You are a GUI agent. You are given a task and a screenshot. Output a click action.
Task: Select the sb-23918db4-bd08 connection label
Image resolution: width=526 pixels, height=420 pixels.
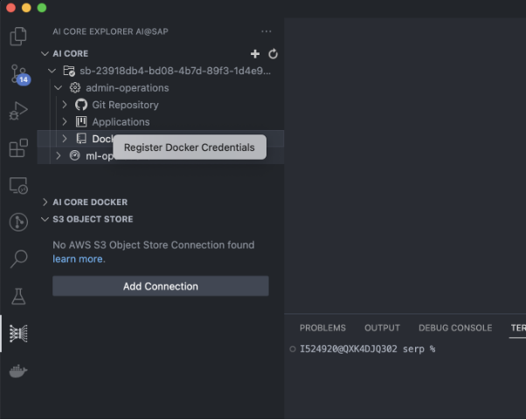175,71
